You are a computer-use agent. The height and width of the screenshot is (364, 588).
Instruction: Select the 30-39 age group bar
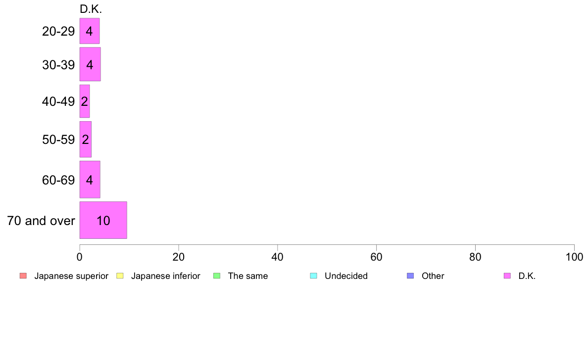(90, 64)
